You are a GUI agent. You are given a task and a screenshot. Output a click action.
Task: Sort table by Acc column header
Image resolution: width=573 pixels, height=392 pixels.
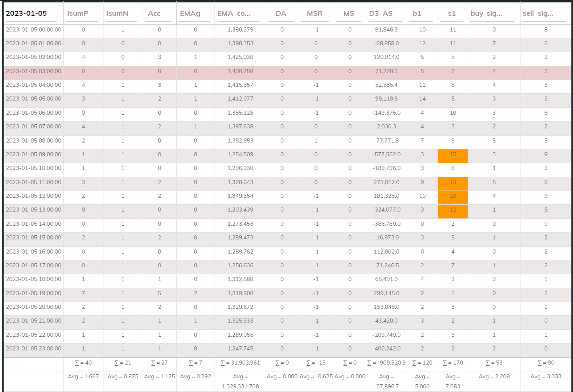pos(154,13)
